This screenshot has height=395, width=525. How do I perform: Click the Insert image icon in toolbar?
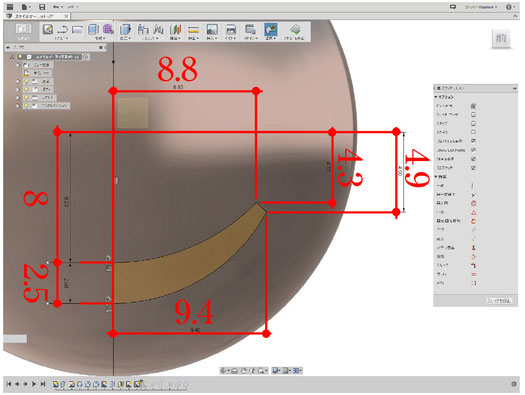coord(212,29)
